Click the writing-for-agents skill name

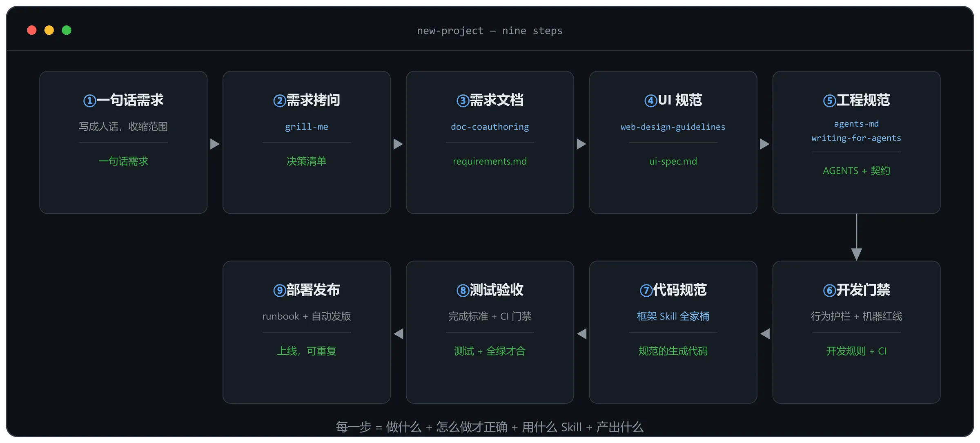click(857, 138)
